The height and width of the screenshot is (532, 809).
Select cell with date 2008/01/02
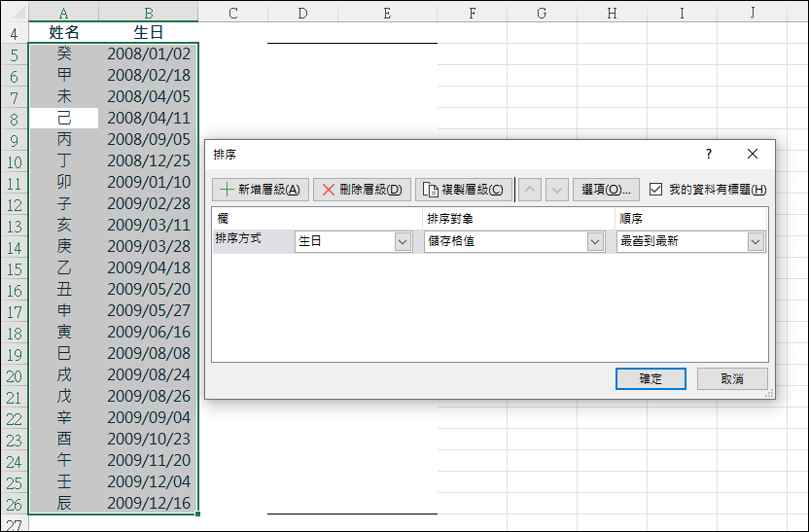(149, 54)
